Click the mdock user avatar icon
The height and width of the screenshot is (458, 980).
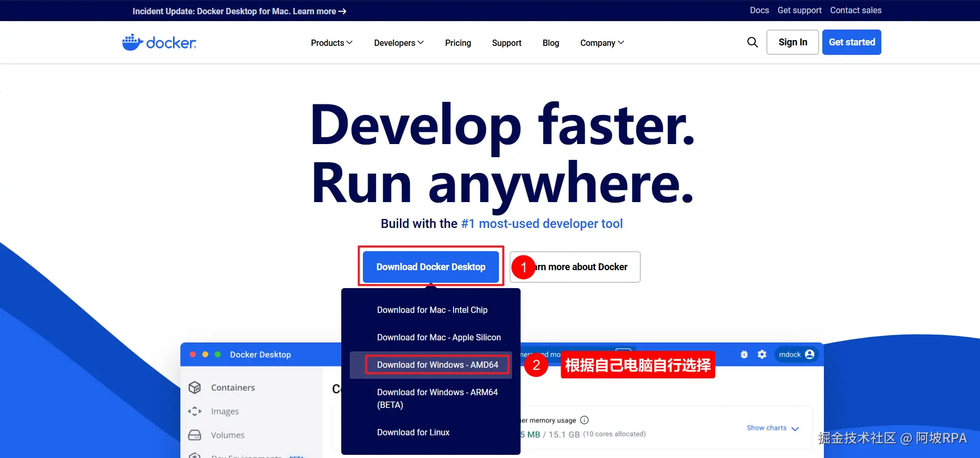(810, 355)
